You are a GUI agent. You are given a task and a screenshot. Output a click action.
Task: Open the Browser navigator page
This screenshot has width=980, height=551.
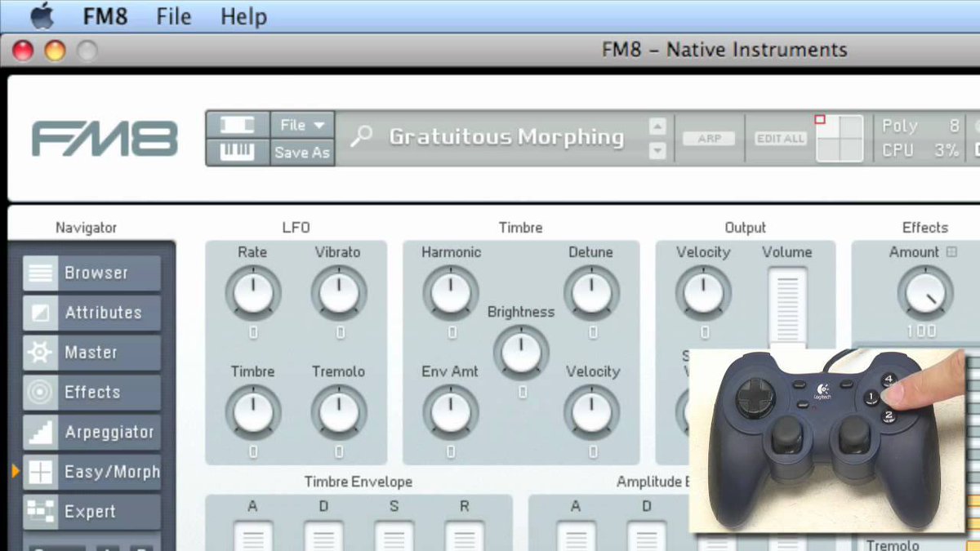[91, 273]
